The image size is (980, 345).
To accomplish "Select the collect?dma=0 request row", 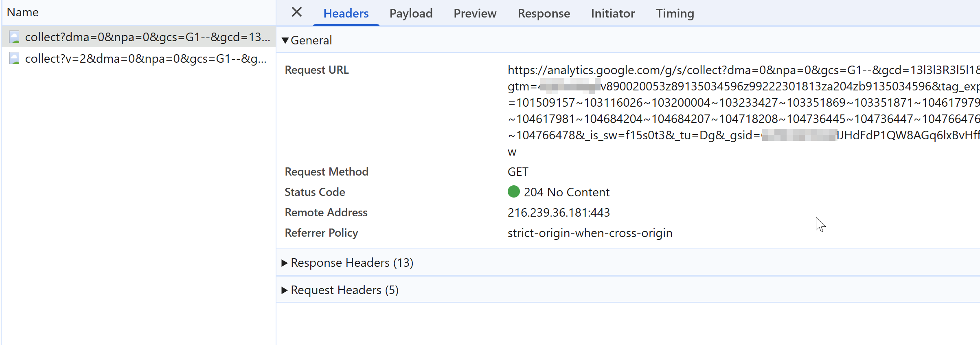I will coord(139,37).
